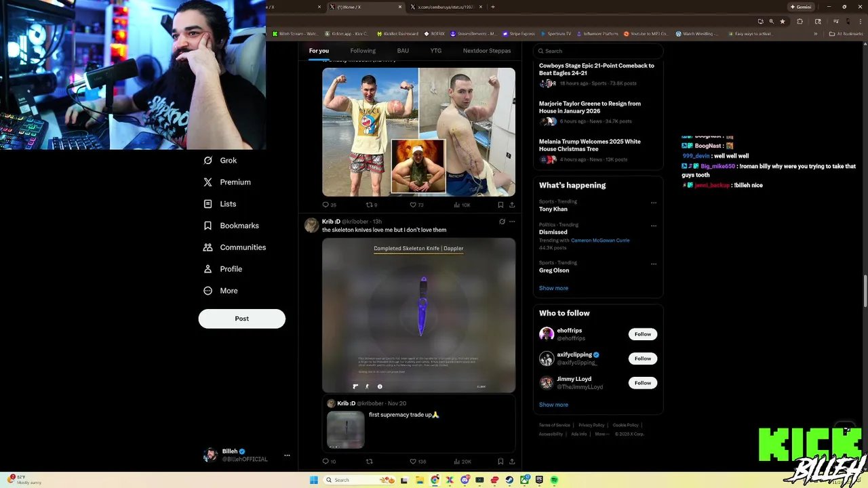
Task: Follow Jimmy LLoyd
Action: (x=643, y=383)
